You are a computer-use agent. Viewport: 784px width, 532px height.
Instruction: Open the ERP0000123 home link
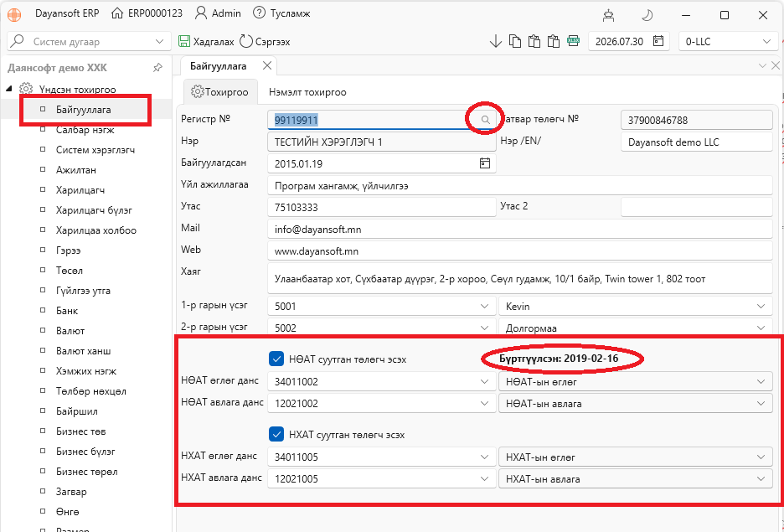(x=147, y=13)
